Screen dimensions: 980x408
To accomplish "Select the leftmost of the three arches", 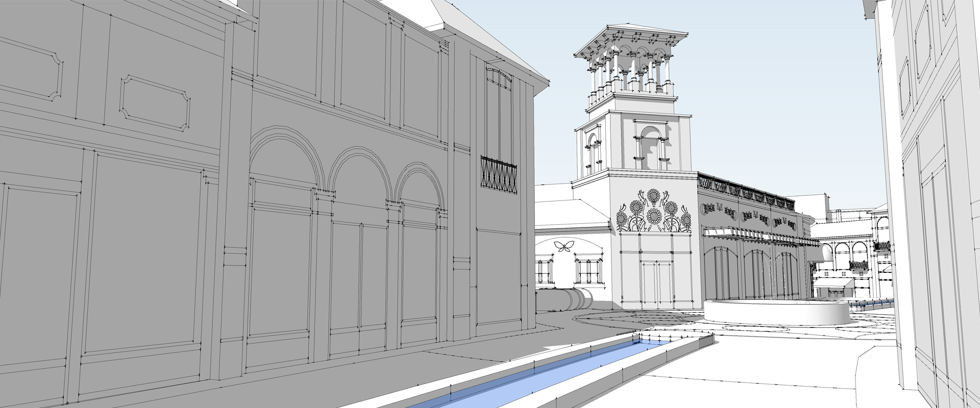I will pyautogui.click(x=282, y=168).
